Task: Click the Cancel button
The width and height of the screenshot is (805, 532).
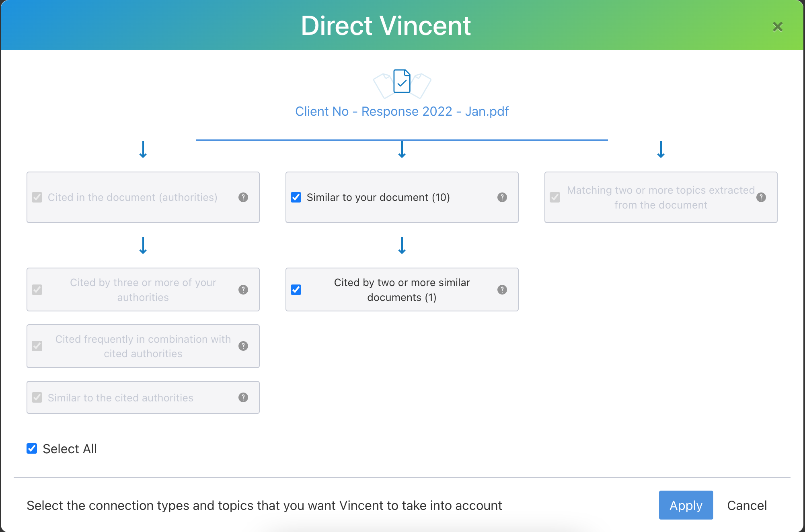Action: point(747,505)
